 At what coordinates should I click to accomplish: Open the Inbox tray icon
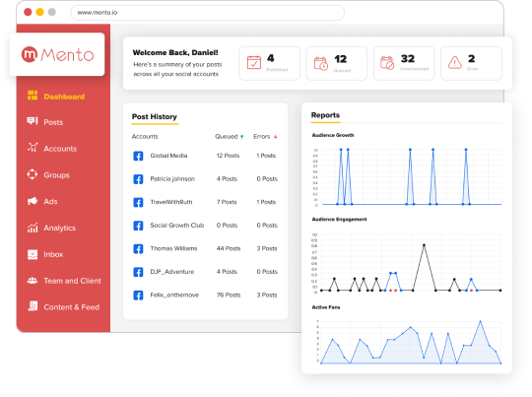(33, 254)
